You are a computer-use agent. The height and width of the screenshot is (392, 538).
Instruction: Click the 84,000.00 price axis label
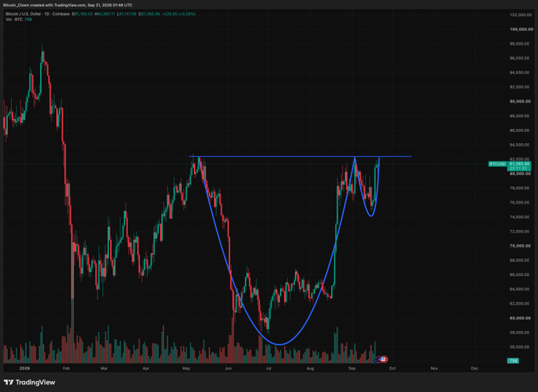click(x=521, y=145)
